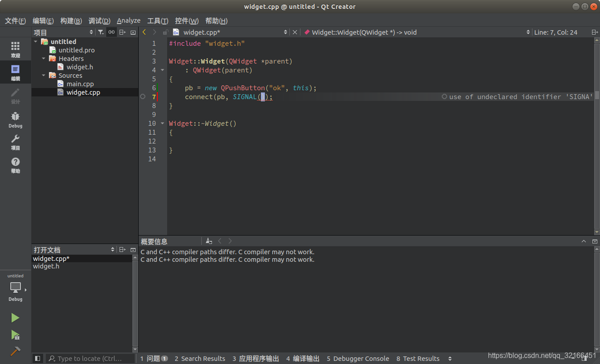
Task: Click the Line: 7, Col: 24 position indicator
Action: 556,32
